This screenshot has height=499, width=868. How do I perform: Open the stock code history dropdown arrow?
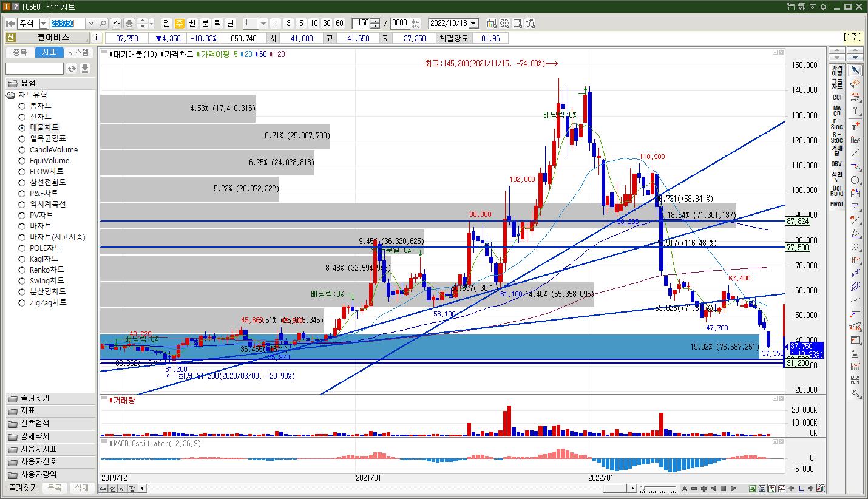point(91,23)
